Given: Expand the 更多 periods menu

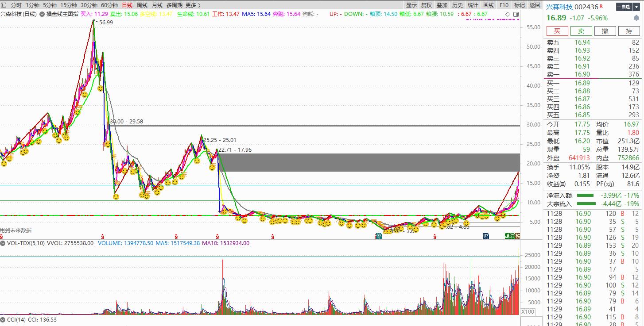Looking at the screenshot, I should (x=193, y=5).
